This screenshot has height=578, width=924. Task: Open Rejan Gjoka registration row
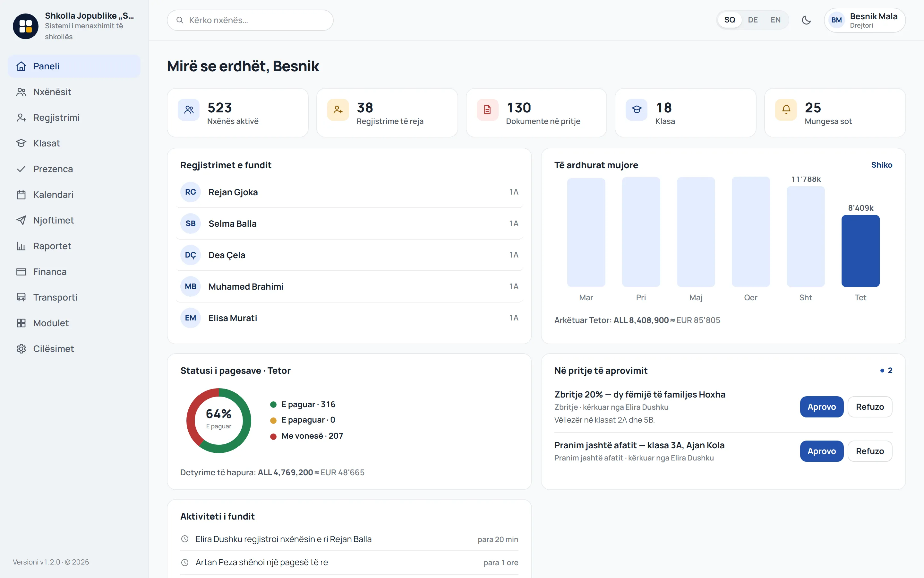tap(349, 192)
